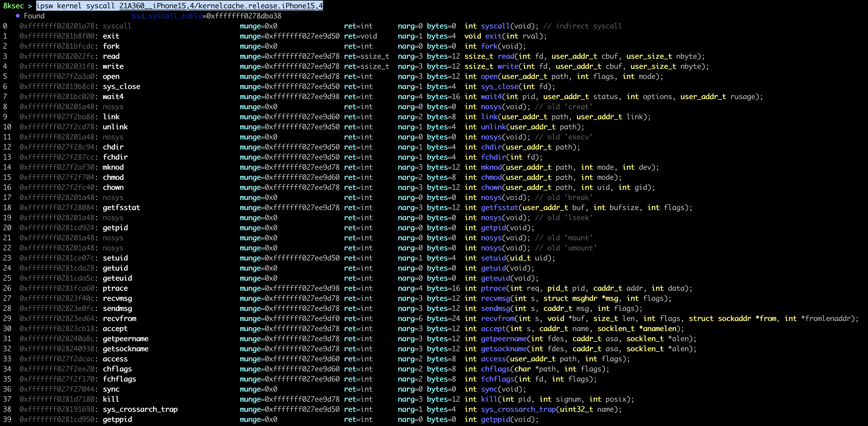The width and height of the screenshot is (868, 426).
Task: Click the bsd_syscall_table label
Action: (167, 16)
